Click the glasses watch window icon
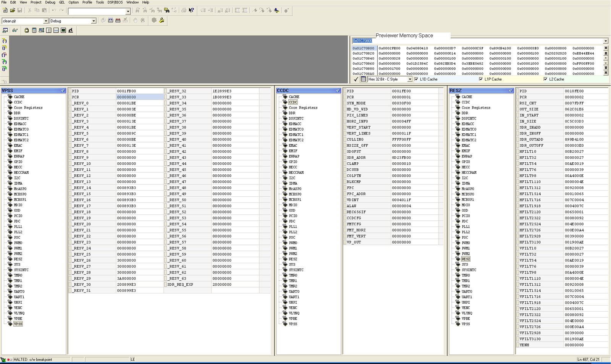The image size is (611, 364). 15,30
